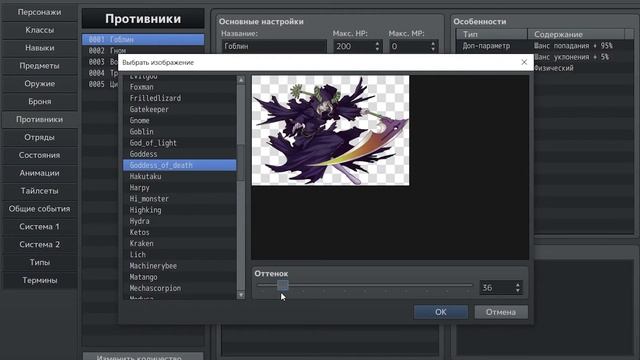Choose Foxman image in the list

coord(180,87)
